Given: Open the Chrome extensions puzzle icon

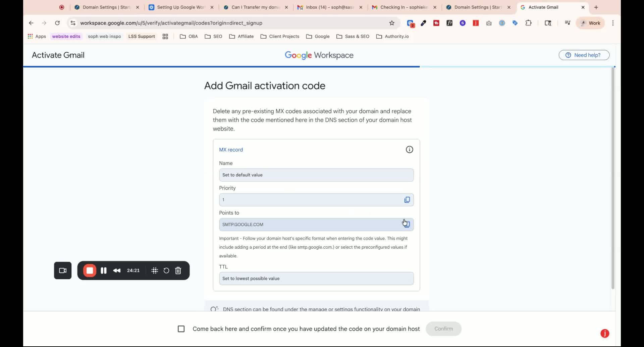Looking at the screenshot, I should point(529,23).
